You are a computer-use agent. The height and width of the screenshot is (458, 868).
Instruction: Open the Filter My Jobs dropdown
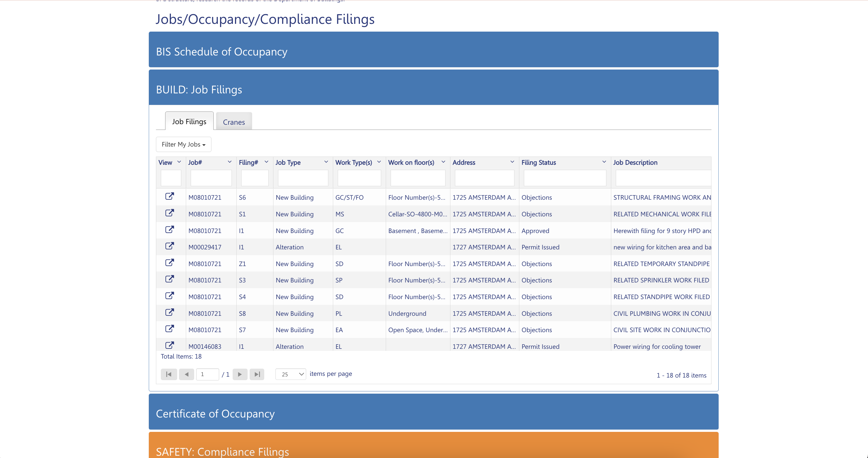(184, 144)
